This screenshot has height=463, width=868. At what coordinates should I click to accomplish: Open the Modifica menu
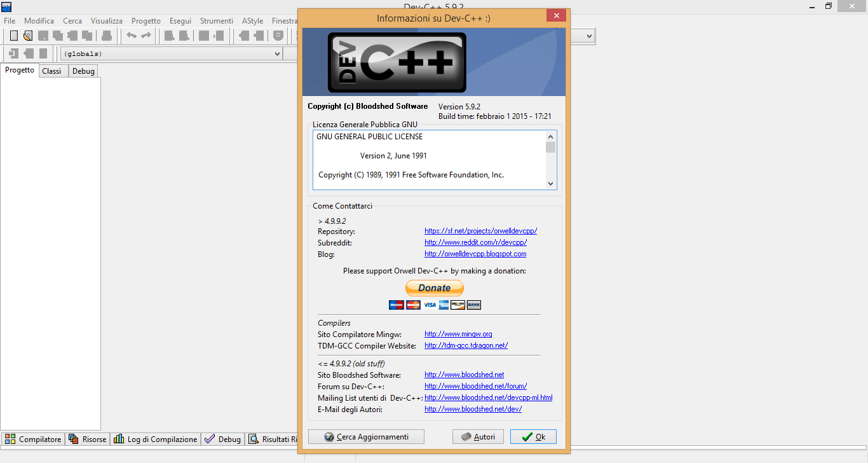pyautogui.click(x=39, y=21)
